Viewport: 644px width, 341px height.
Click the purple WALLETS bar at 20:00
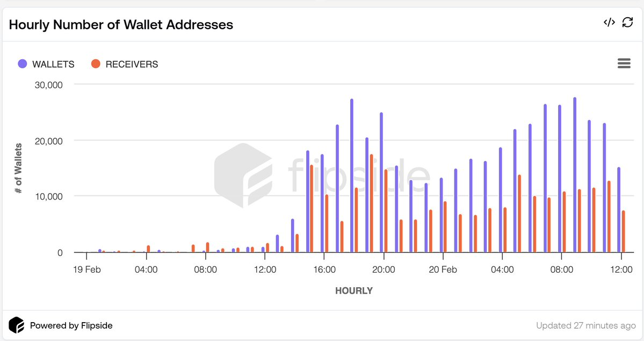pos(381,182)
